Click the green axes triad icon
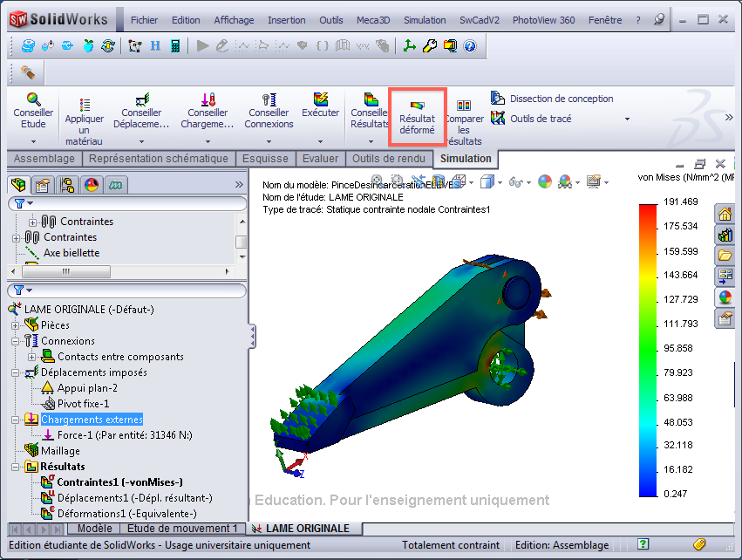Image resolution: width=742 pixels, height=560 pixels. 409,46
